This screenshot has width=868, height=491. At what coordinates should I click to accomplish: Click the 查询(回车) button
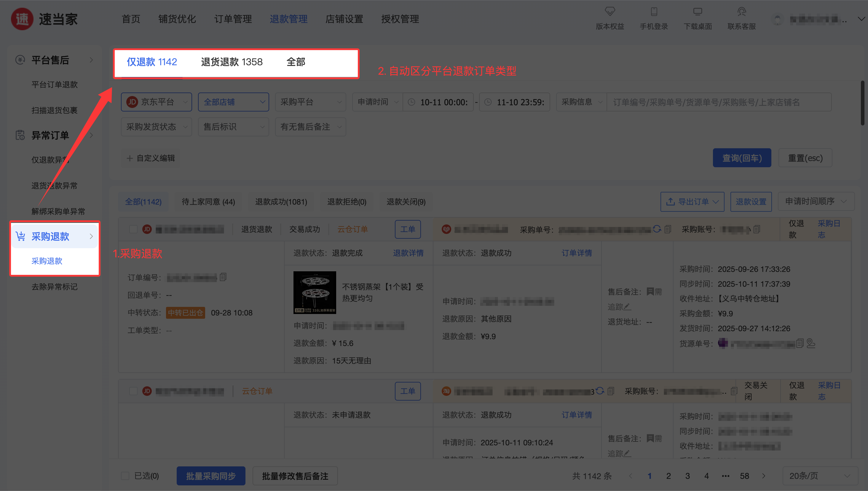pos(742,158)
